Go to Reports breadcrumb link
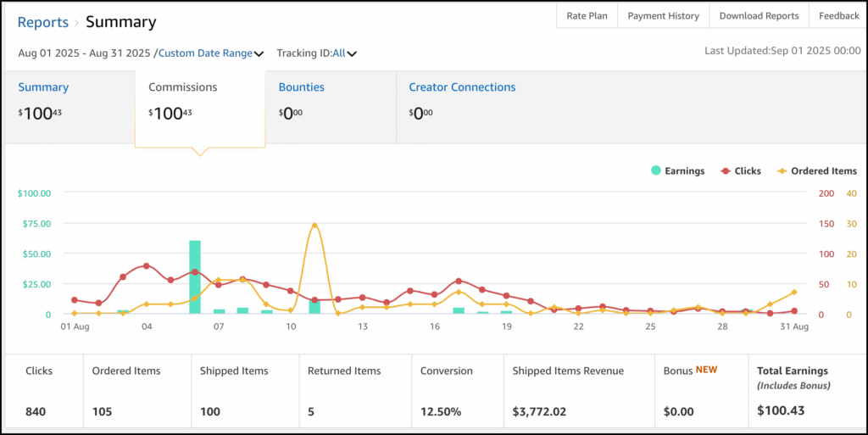Image resolution: width=868 pixels, height=435 pixels. 44,22
